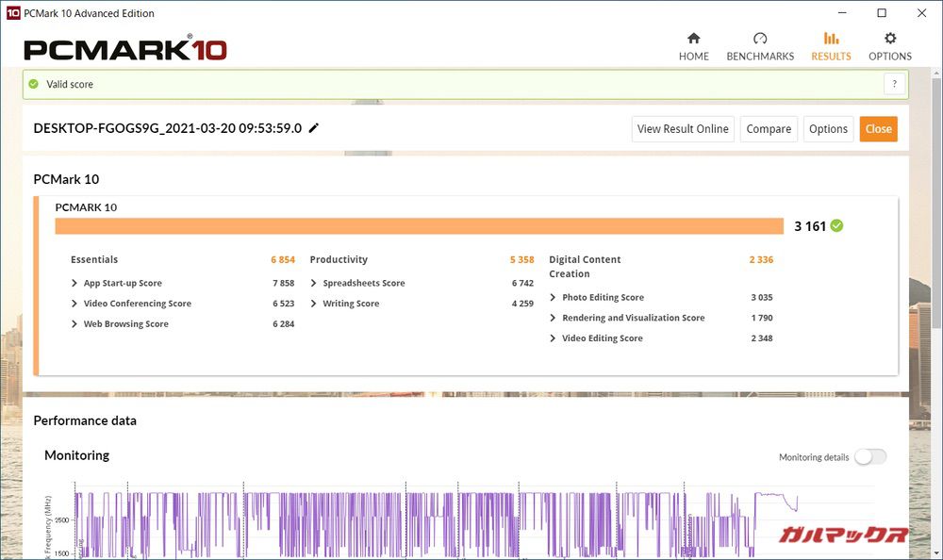Image resolution: width=943 pixels, height=560 pixels.
Task: Click the question mark help icon
Action: coord(895,84)
